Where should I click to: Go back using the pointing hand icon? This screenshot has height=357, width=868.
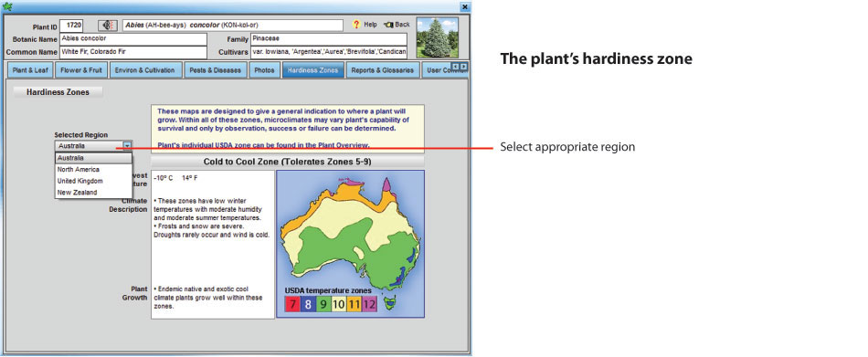tap(388, 25)
